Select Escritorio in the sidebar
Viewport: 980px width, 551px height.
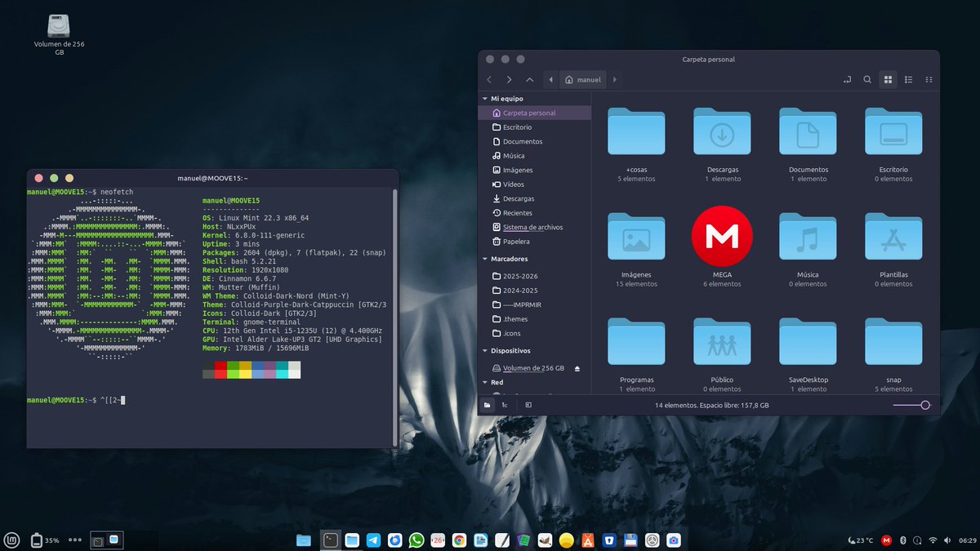[x=535, y=127]
